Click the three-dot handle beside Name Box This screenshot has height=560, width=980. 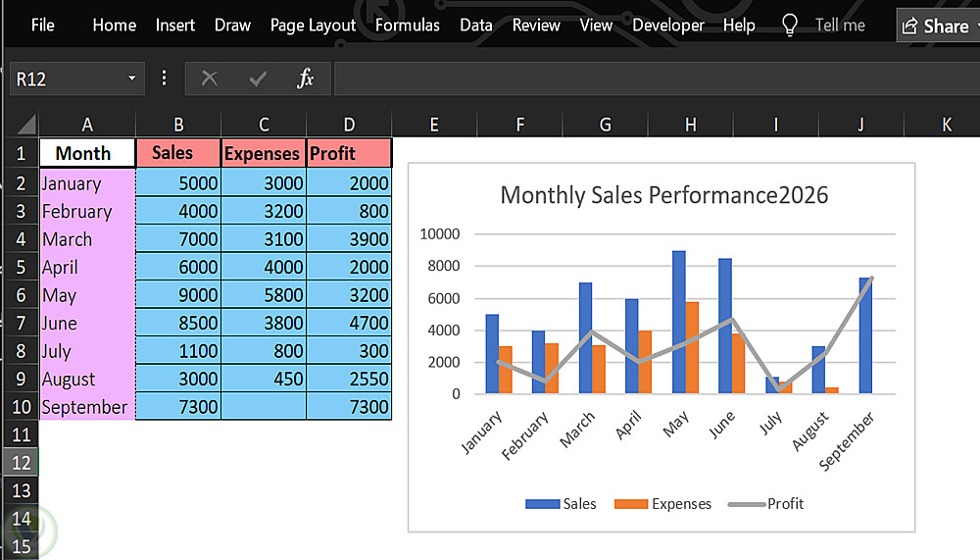(165, 78)
